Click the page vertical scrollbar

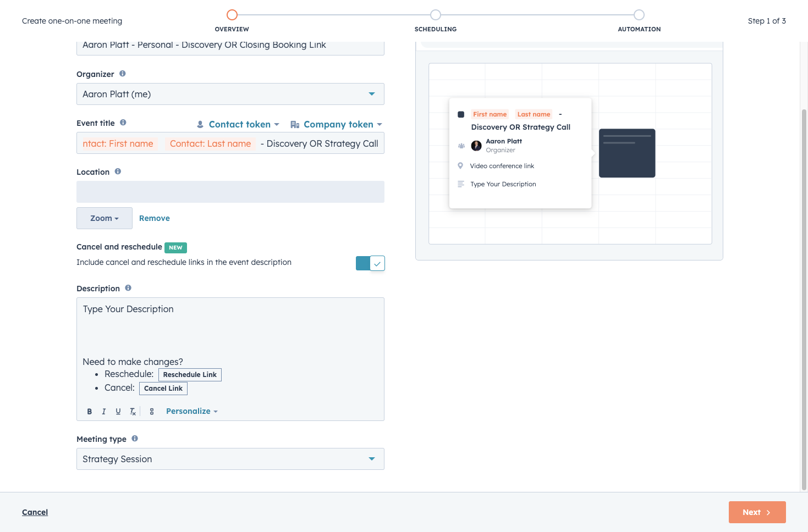pyautogui.click(x=804, y=300)
